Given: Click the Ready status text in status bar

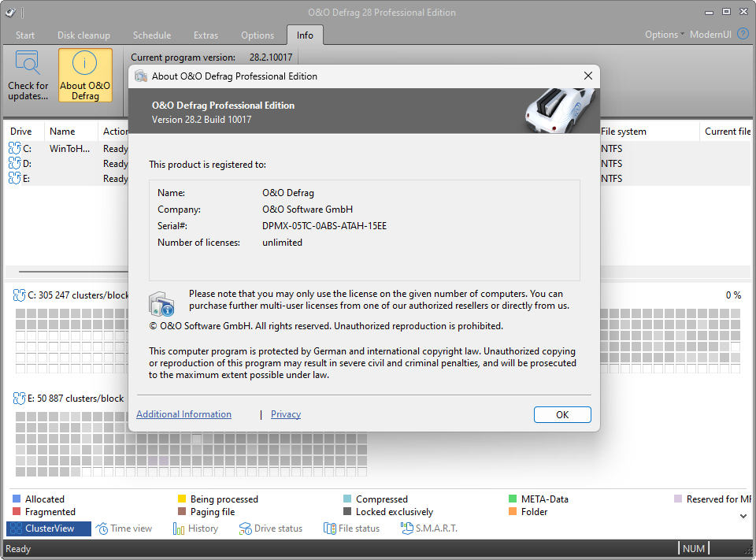Looking at the screenshot, I should [18, 549].
